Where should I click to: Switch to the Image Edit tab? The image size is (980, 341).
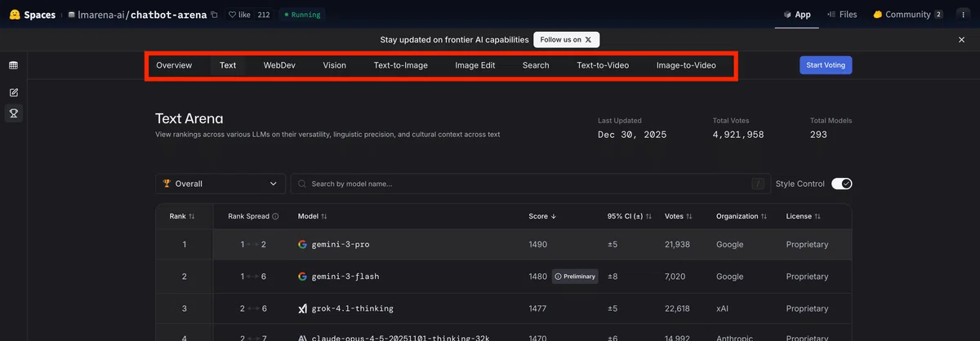click(475, 65)
